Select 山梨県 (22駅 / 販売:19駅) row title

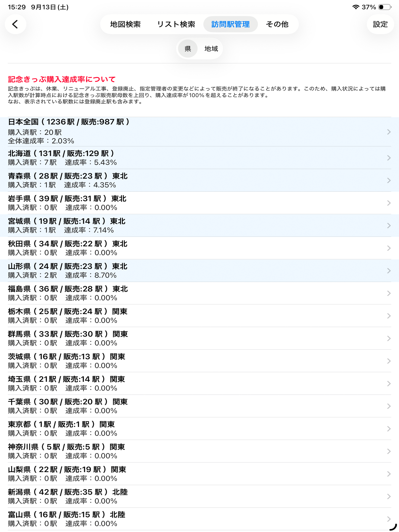[x=67, y=470]
